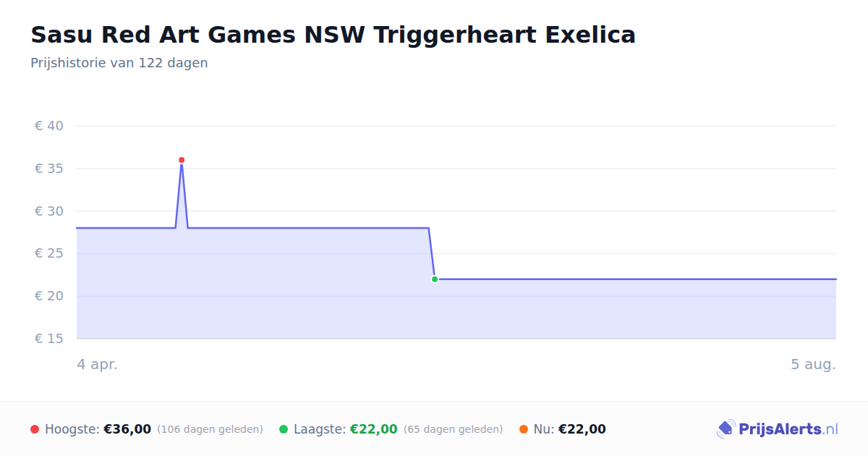Click the green lowest-price marker on chart
Viewport: 868px width, 456px height.
tap(435, 279)
